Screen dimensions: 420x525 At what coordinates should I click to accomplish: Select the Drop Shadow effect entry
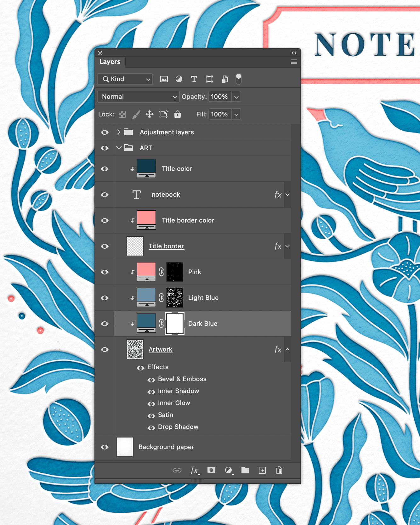[178, 427]
